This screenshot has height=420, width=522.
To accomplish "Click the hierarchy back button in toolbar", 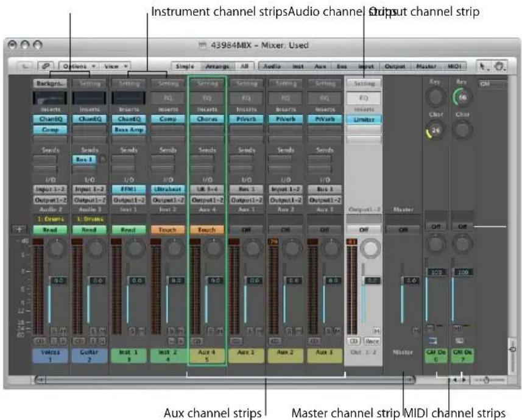I will click(25, 66).
